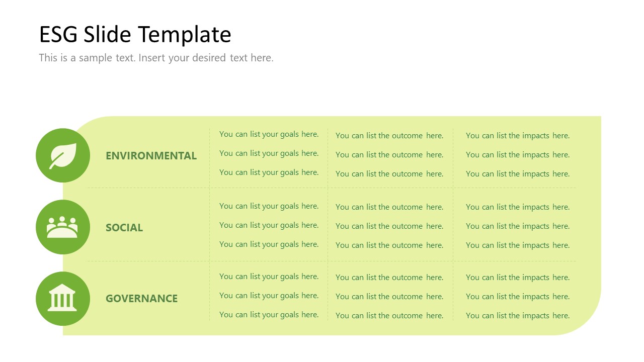Select first outcome line in Environmental row
The width and height of the screenshot is (644, 362).
[389, 136]
